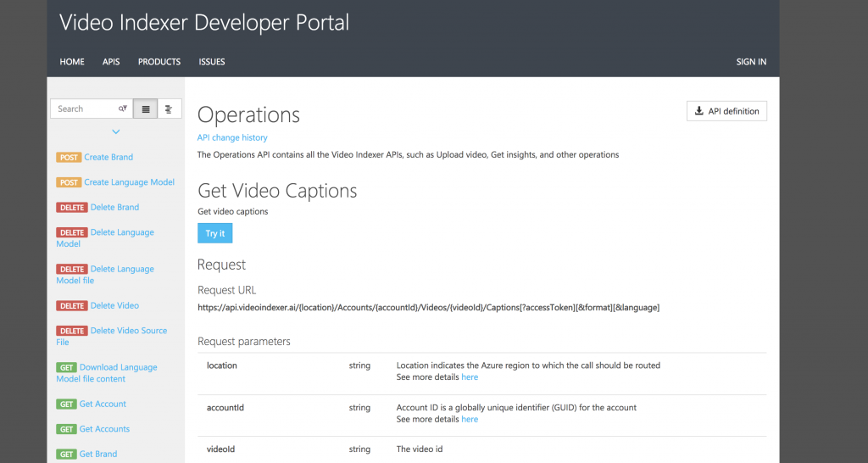Select the Get Brand operation
Image resolution: width=868 pixels, height=463 pixels.
tap(98, 454)
